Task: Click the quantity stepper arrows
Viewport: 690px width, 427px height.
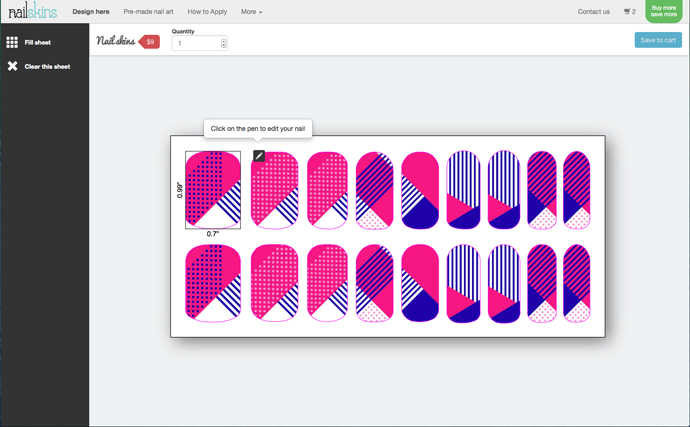Action: tap(224, 43)
